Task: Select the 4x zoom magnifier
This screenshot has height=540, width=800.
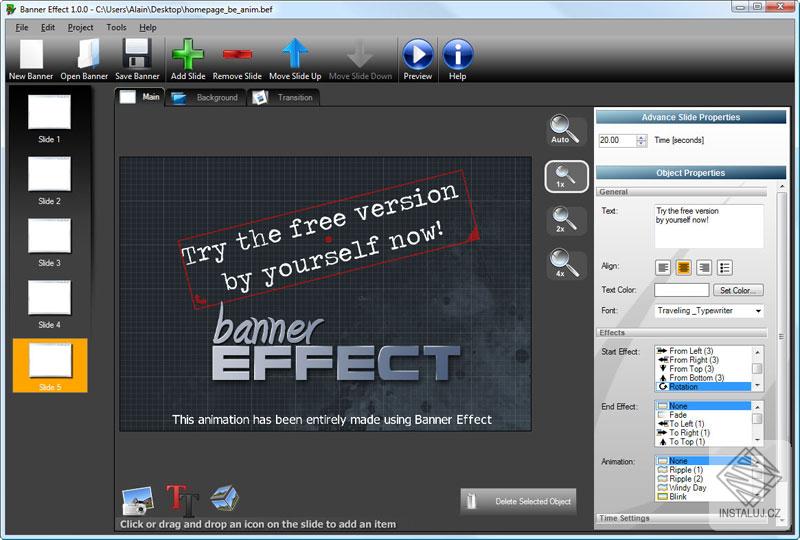Action: pyautogui.click(x=564, y=263)
